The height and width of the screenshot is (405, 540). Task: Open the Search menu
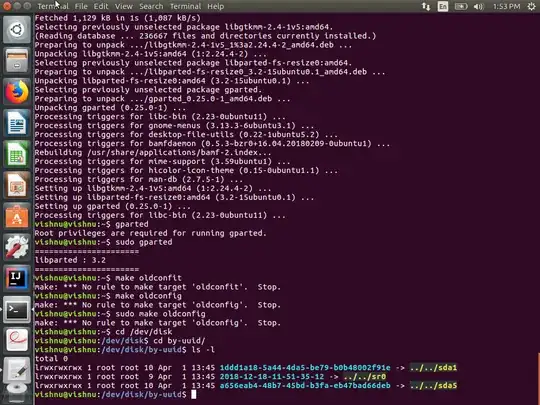[151, 6]
